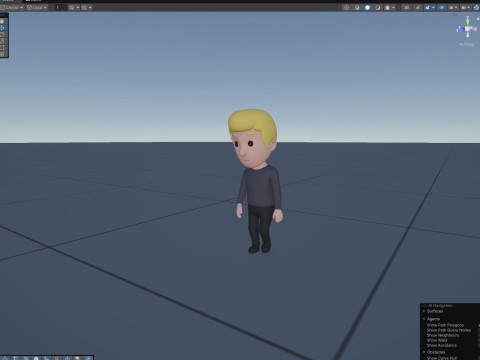Click the highlighted filled sphere draw mode

point(367,7)
